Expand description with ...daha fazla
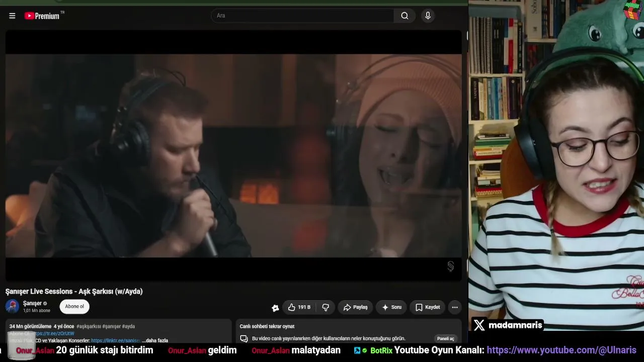This screenshot has height=362, width=644. point(155,340)
